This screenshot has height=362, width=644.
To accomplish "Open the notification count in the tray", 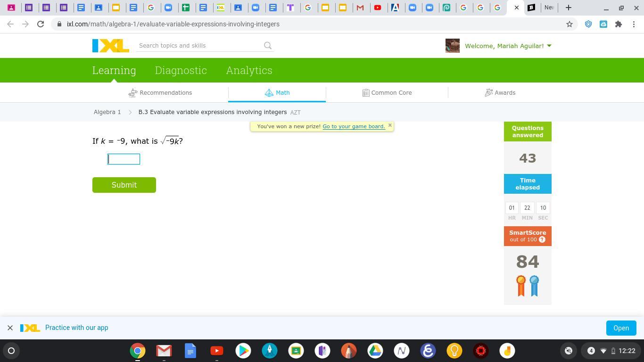I will click(591, 351).
